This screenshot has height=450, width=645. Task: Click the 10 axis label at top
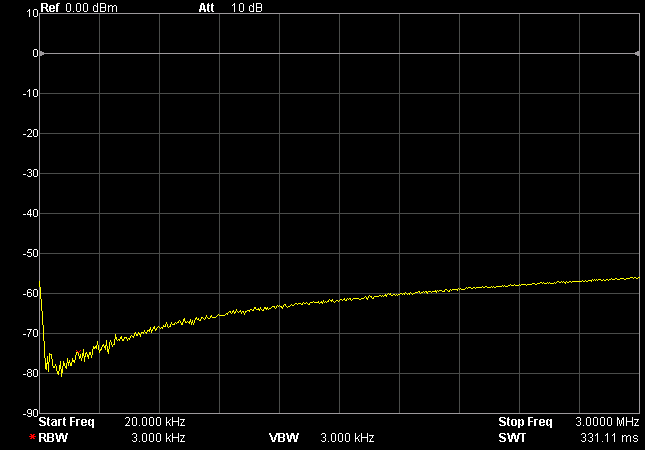(32, 13)
